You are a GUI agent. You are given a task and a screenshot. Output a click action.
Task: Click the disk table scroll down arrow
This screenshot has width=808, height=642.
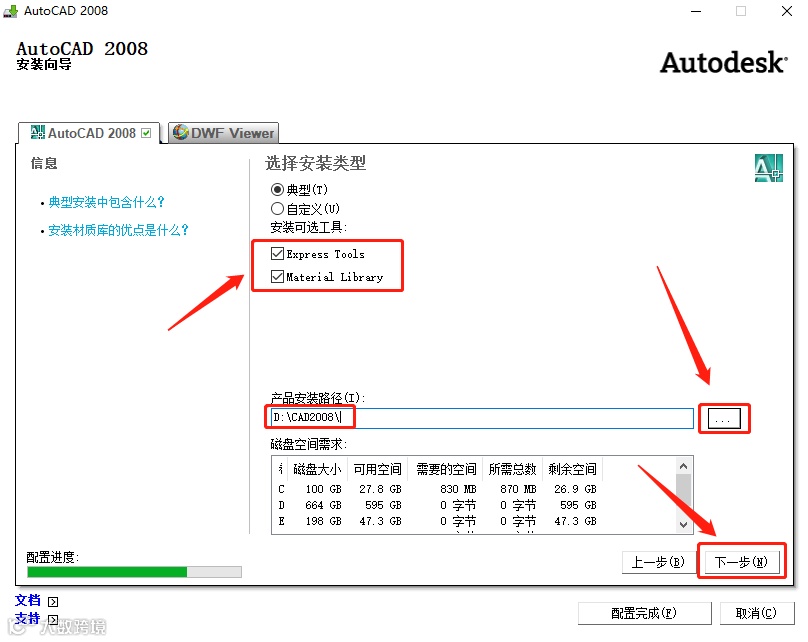[683, 525]
